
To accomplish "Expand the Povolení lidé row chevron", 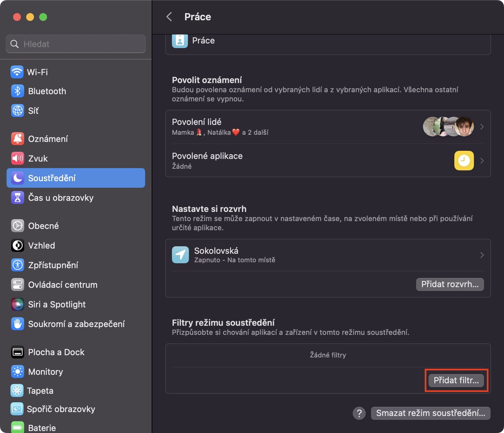I will point(482,127).
